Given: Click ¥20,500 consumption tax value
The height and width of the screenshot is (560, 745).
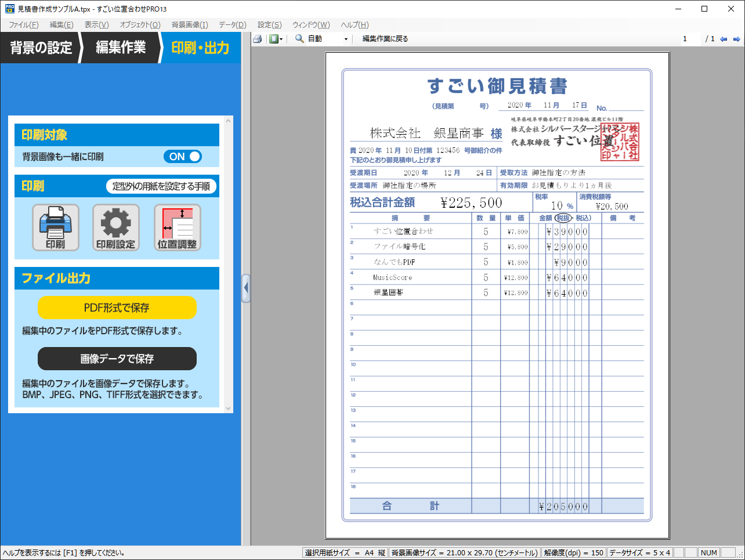Looking at the screenshot, I should 612,206.
